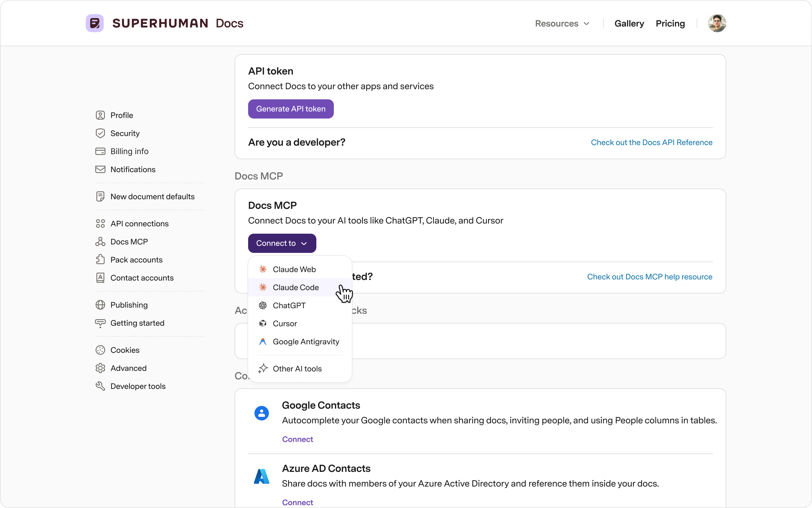Screen dimensions: 812x508
Task: Click the Google Contacts heading
Action: click(321, 405)
